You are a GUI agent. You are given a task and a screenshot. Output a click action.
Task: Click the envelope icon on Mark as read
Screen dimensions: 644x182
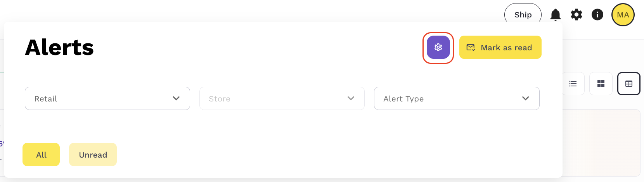[471, 48]
